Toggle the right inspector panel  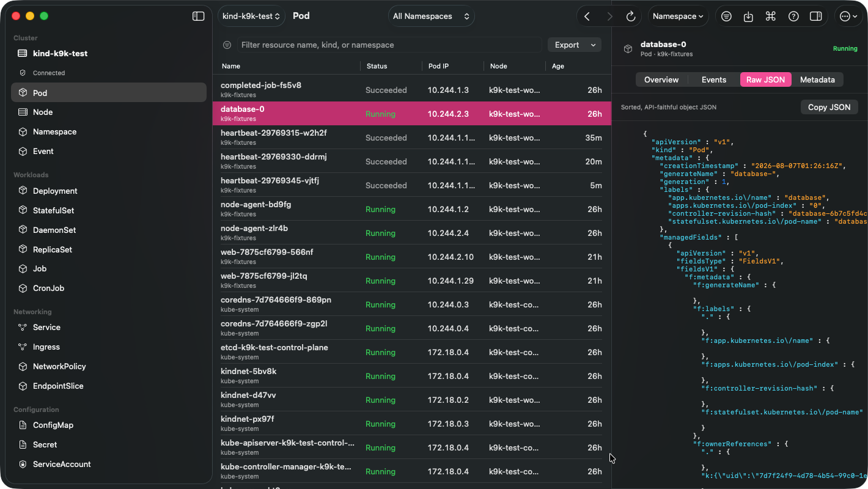815,17
